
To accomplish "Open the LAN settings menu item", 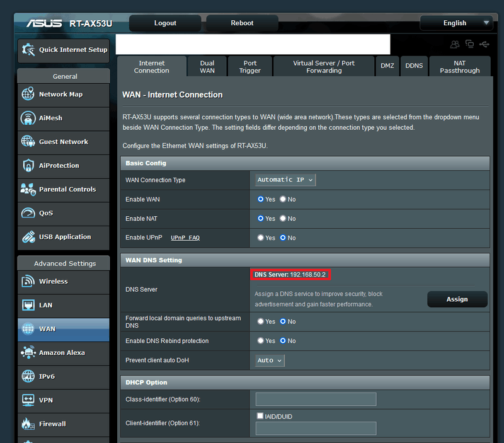I will pyautogui.click(x=64, y=306).
